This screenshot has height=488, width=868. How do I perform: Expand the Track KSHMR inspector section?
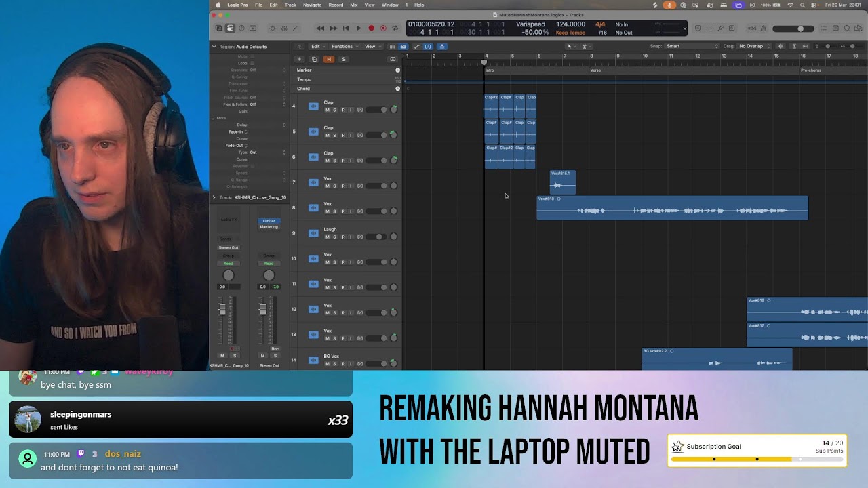click(214, 197)
